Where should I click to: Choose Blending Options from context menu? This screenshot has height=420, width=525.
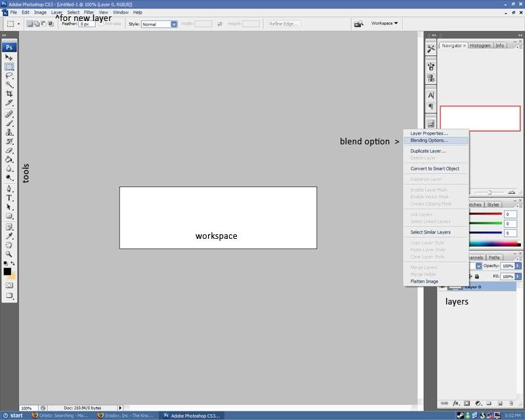click(x=429, y=140)
